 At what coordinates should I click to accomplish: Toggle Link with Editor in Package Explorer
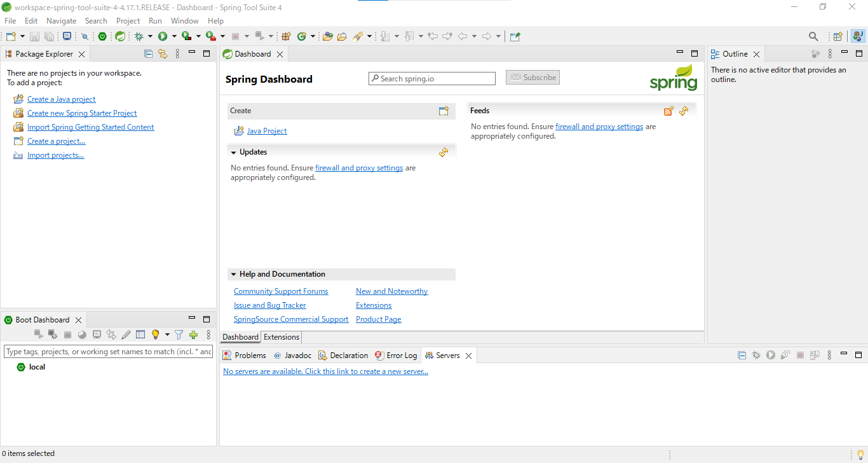pos(163,54)
